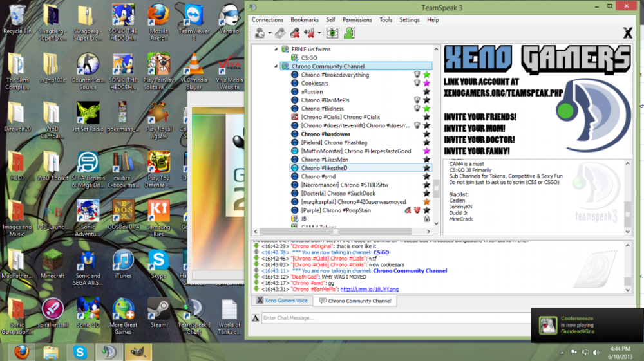Switch to the Xeno Gamers Voice chat tab

282,301
